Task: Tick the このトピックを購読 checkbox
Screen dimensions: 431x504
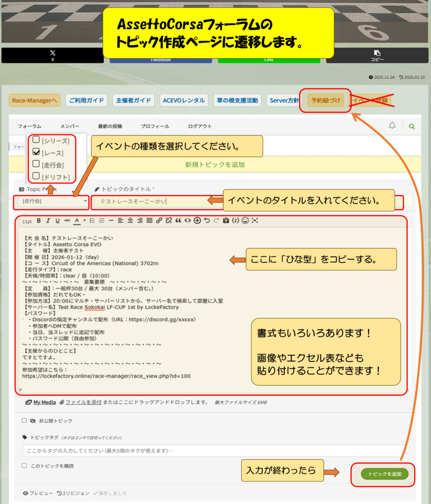Action: click(x=24, y=465)
